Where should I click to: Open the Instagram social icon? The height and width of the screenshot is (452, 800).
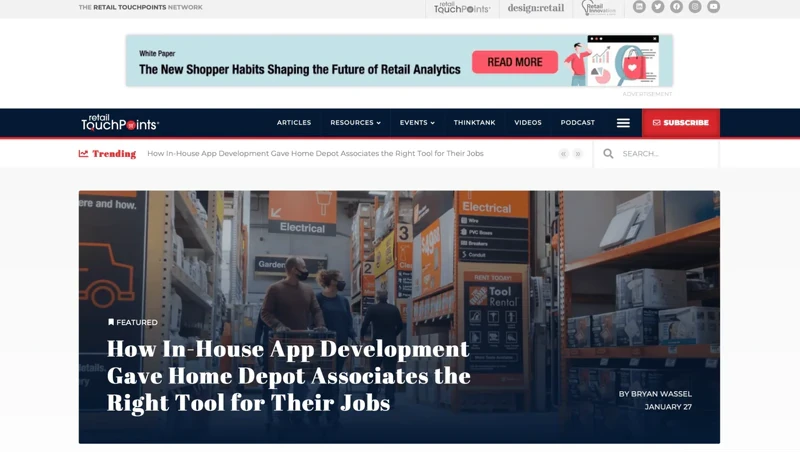coord(695,7)
